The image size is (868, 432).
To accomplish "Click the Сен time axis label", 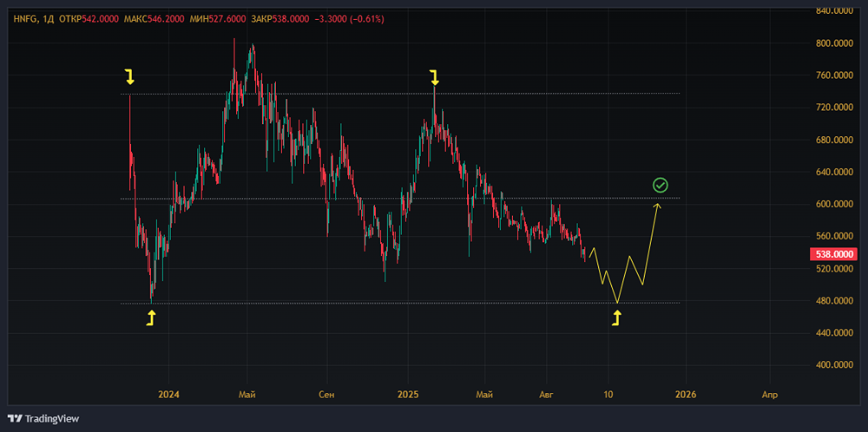I will [x=327, y=395].
